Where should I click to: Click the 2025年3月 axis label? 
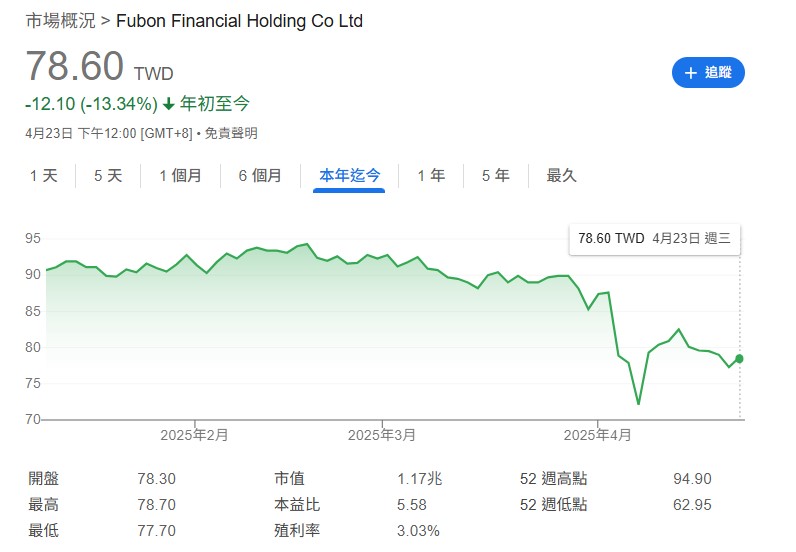pos(381,435)
